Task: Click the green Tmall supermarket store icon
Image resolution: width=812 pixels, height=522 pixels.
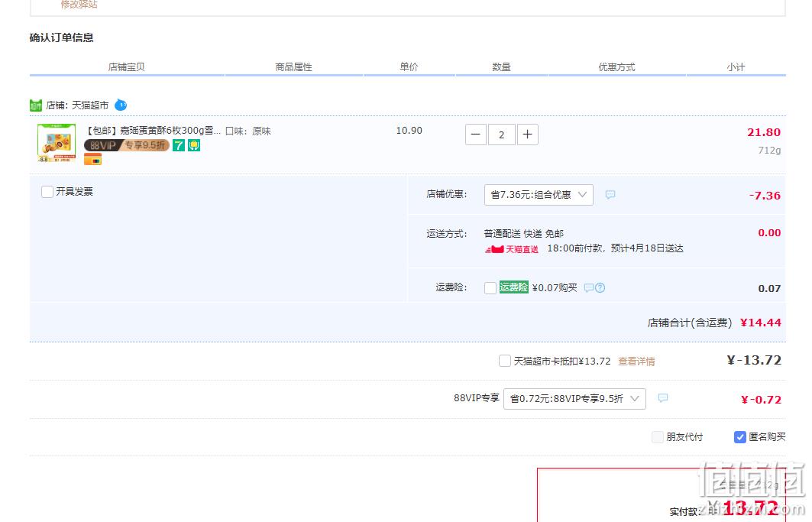Action: pyautogui.click(x=36, y=105)
